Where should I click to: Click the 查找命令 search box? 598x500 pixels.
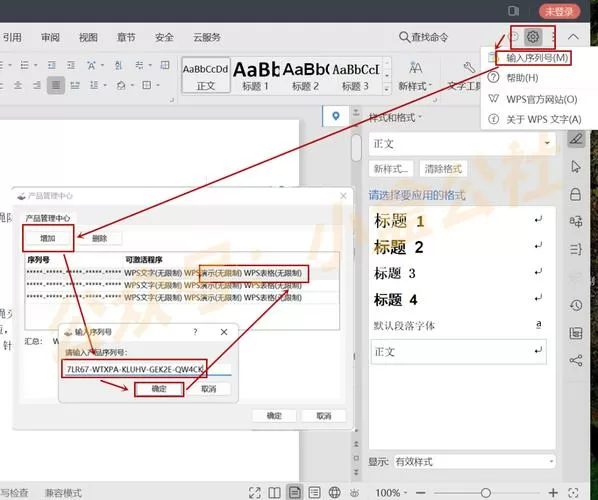[x=423, y=37]
